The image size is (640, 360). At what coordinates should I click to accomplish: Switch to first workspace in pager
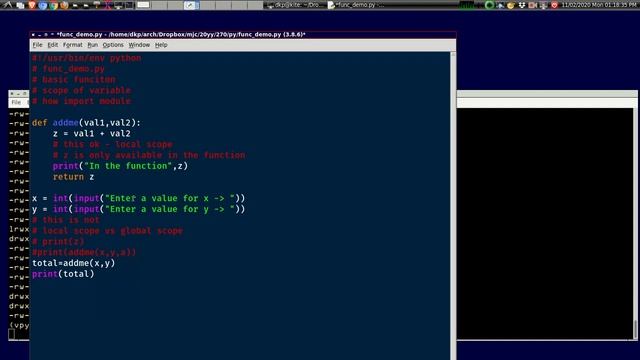[143, 5]
